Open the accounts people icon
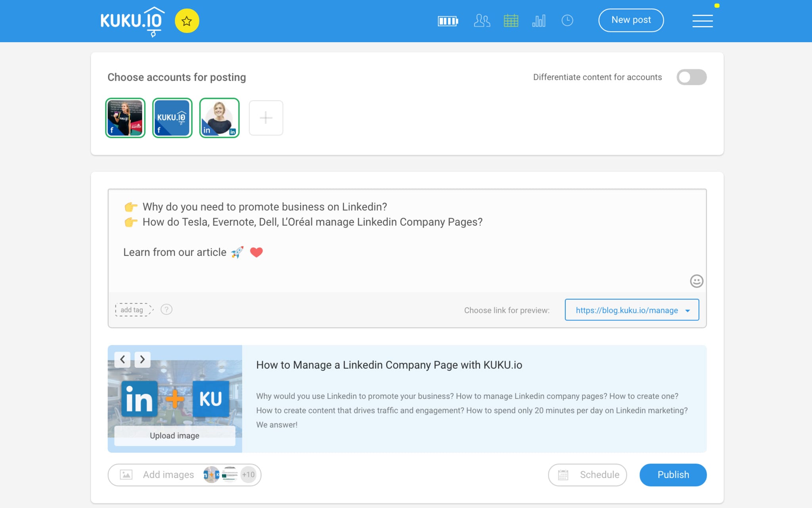This screenshot has width=812, height=508. click(x=482, y=21)
